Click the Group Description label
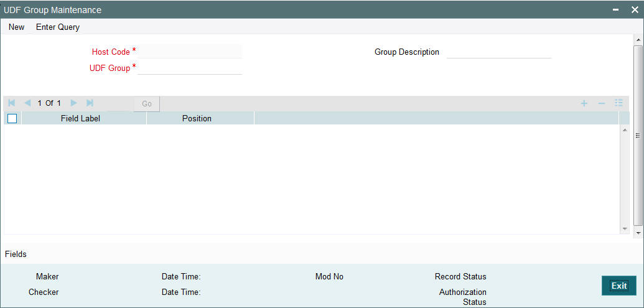The width and height of the screenshot is (644, 308). [406, 52]
